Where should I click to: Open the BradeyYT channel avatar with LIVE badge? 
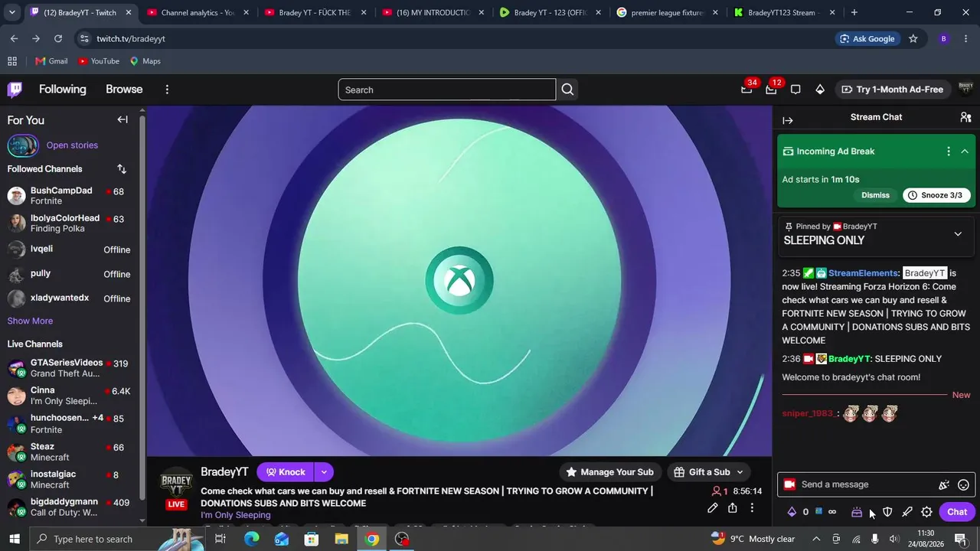(x=176, y=488)
